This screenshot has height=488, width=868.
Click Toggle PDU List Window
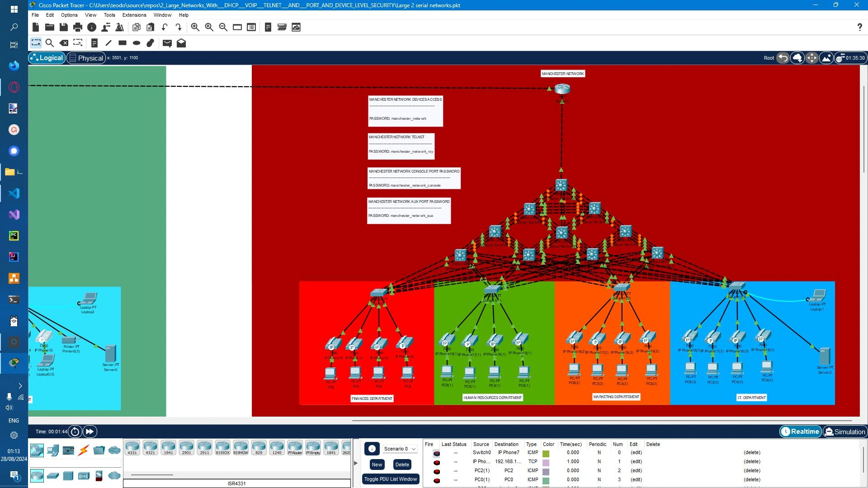pos(391,479)
